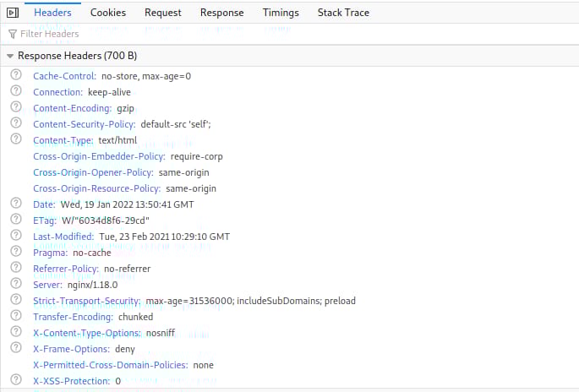Viewport: 579px width, 392px height.
Task: Open help icon for Content-Encoding header
Action: click(x=16, y=106)
